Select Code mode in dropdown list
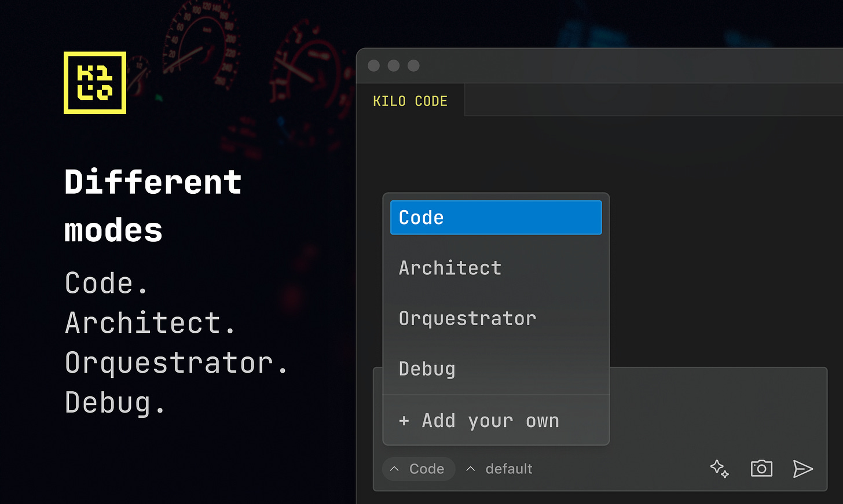The width and height of the screenshot is (843, 504). [x=496, y=218]
